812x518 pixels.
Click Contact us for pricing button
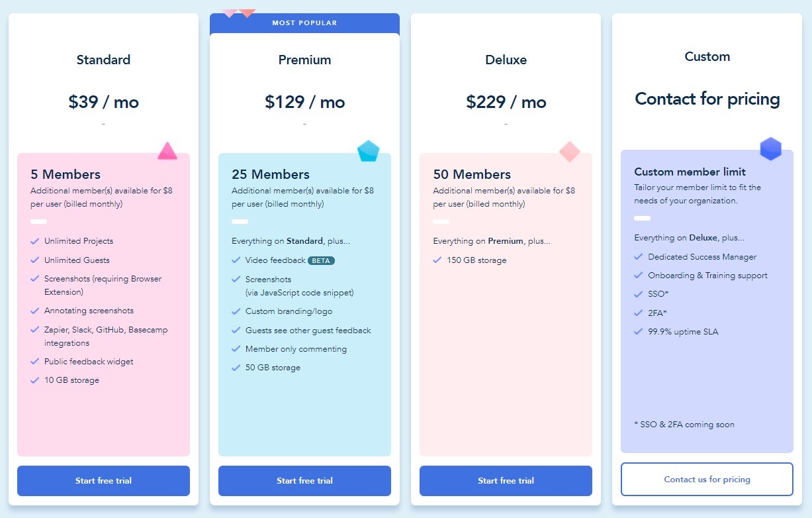click(707, 479)
